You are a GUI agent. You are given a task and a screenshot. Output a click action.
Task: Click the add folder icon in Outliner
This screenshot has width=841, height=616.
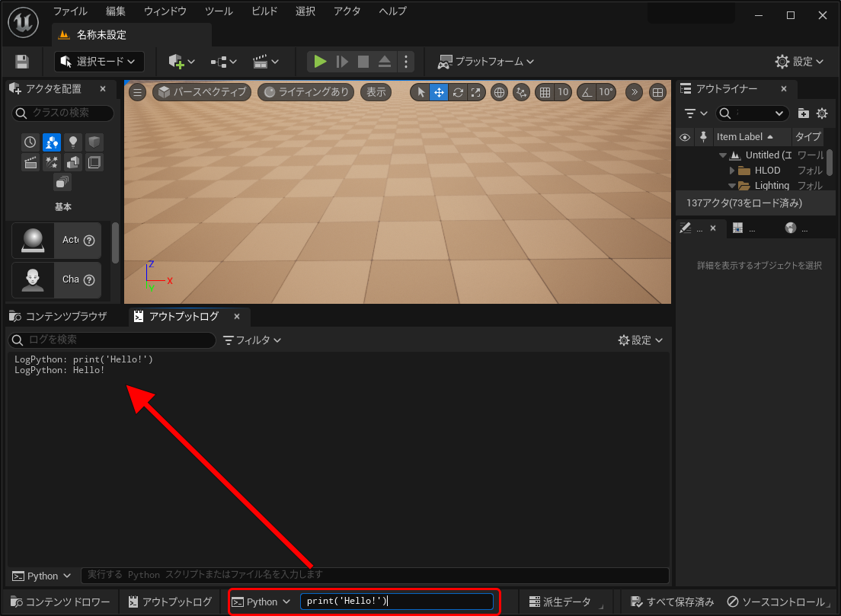(x=804, y=113)
